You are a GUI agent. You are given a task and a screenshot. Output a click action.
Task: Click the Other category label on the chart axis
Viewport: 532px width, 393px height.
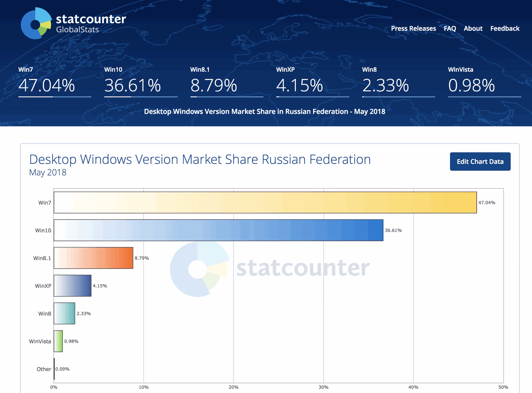[43, 369]
